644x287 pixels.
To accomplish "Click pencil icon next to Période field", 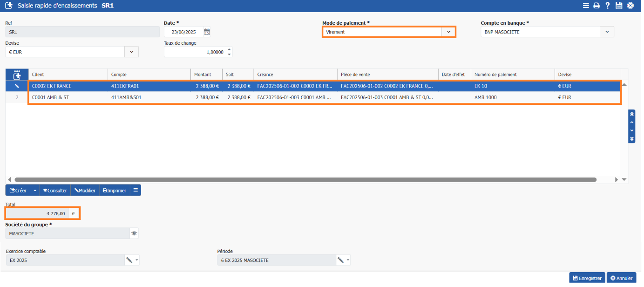I will 340,260.
